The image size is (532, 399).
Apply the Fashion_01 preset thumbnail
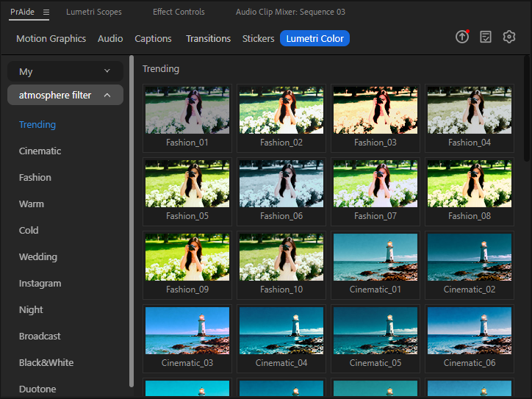(187, 110)
